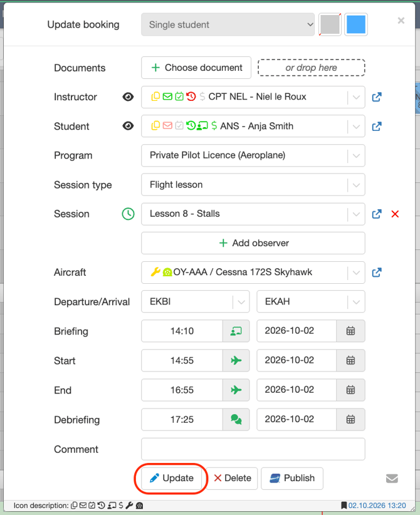Image resolution: width=420 pixels, height=515 pixels.
Task: Click yellow documents icon on student row
Action: (x=155, y=126)
